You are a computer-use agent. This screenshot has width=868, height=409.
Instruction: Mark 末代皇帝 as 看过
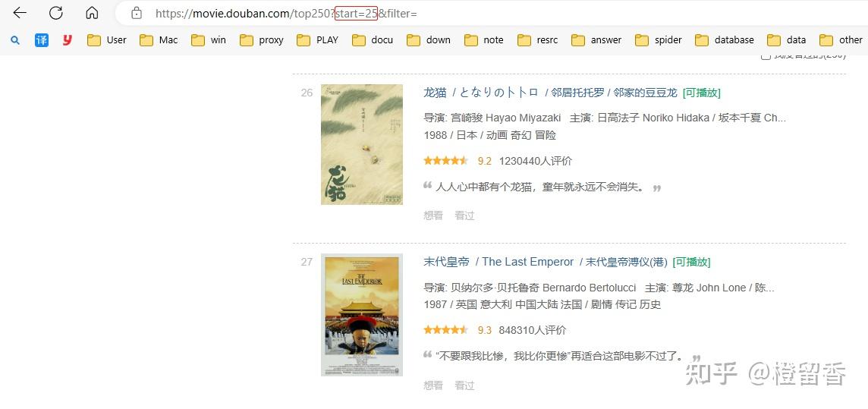coord(464,385)
